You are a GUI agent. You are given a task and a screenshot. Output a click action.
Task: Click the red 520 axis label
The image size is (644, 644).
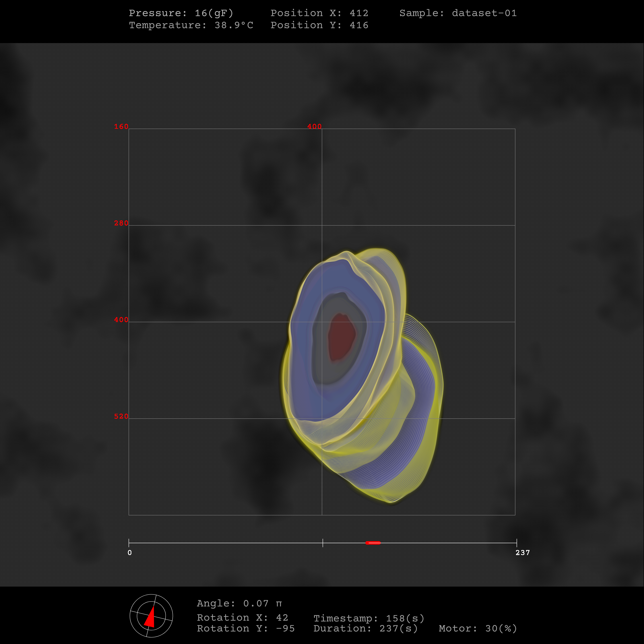coord(121,416)
